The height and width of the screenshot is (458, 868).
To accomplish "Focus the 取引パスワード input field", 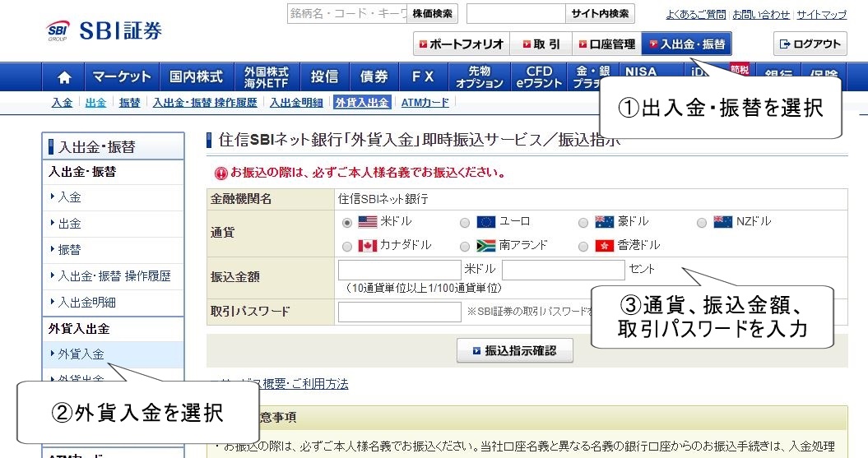I will pos(400,312).
